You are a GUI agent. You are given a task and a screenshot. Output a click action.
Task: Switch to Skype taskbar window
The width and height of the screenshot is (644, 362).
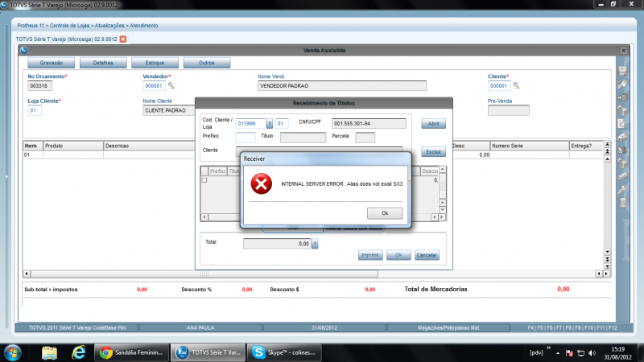coord(284,352)
